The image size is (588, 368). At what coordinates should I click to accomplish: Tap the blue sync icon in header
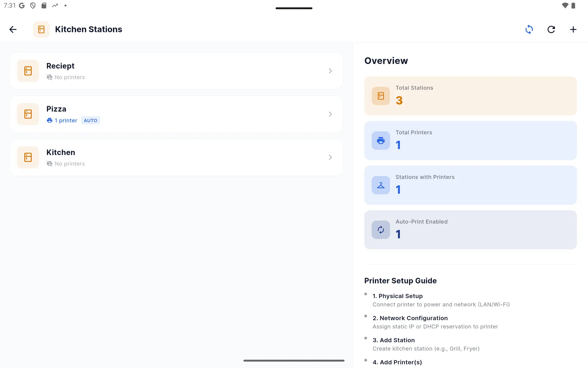[x=529, y=29]
